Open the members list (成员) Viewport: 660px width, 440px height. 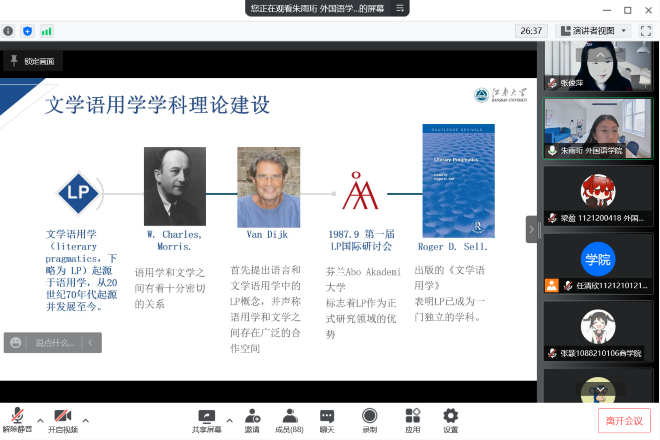(x=289, y=419)
